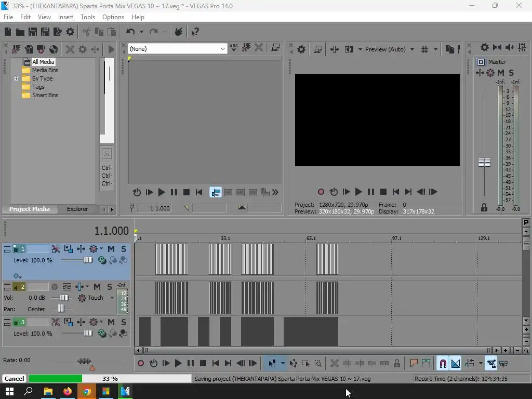The height and width of the screenshot is (399, 532).
Task: Click the Insert Marker icon
Action: [414, 363]
